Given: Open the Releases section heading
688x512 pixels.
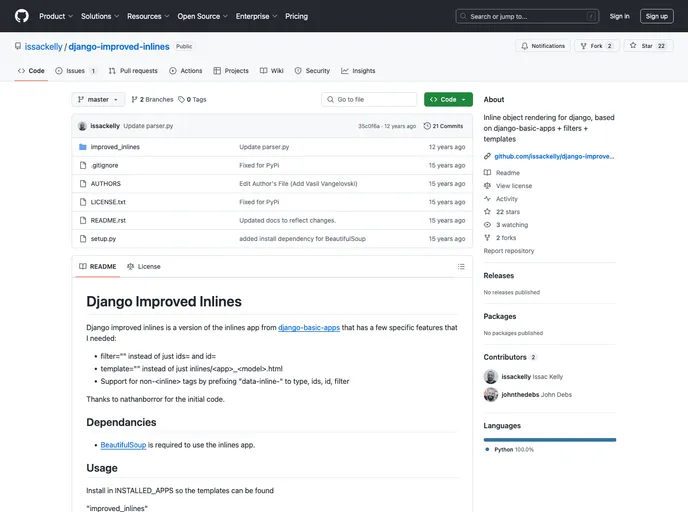Looking at the screenshot, I should [498, 276].
